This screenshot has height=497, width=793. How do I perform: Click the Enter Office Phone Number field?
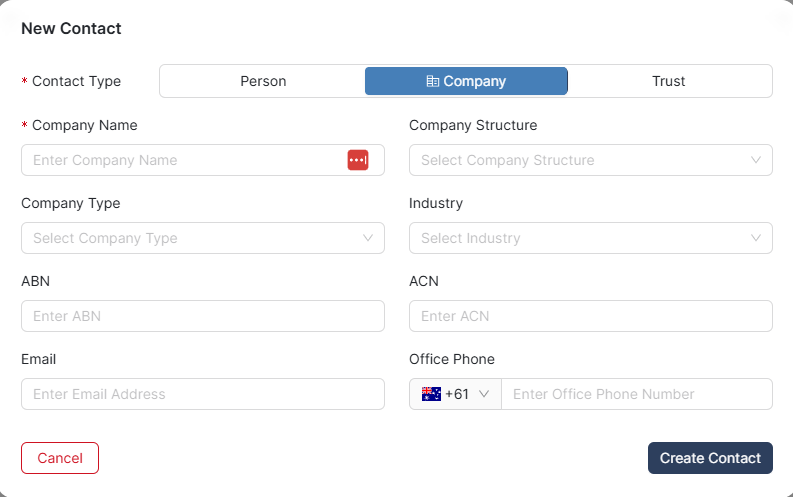[637, 394]
